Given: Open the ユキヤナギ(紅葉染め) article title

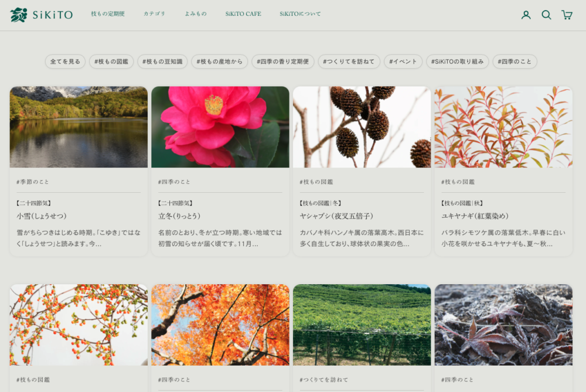Looking at the screenshot, I should pyautogui.click(x=475, y=216).
